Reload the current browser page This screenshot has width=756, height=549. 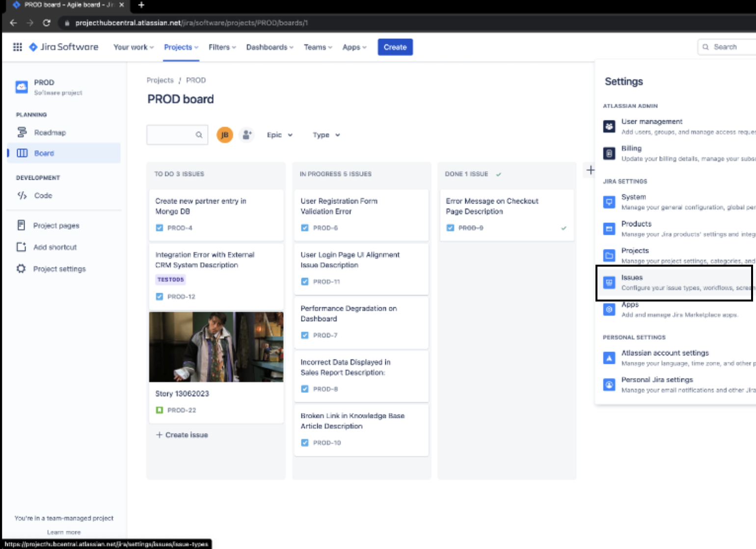pyautogui.click(x=47, y=23)
